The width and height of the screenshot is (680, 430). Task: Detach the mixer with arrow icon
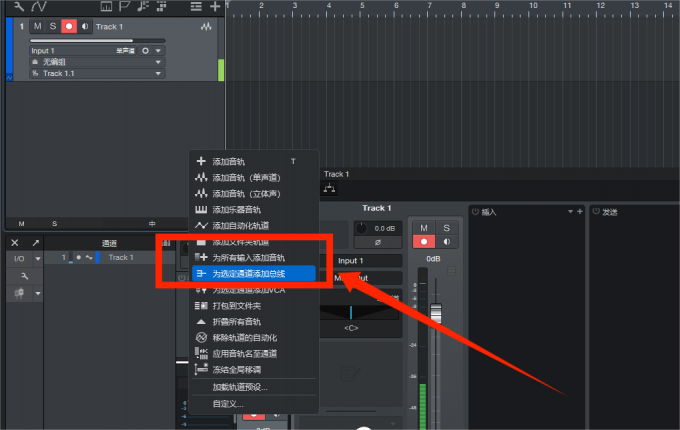click(36, 243)
